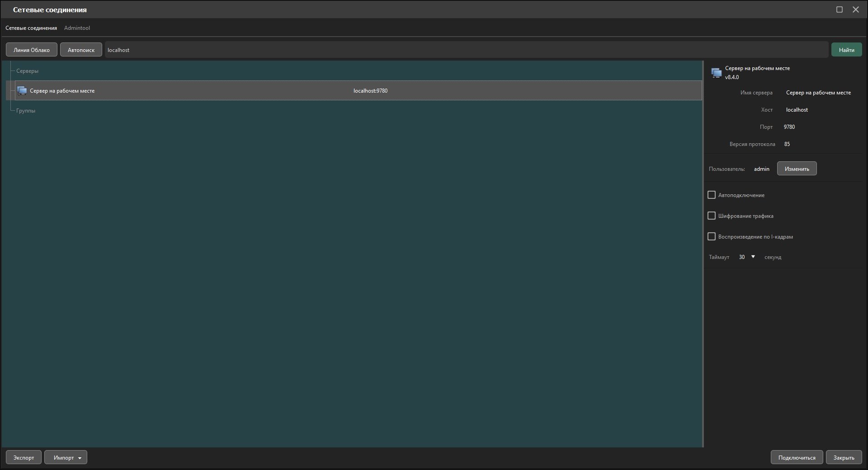Click the Подключиться button
This screenshot has width=868, height=470.
point(797,457)
